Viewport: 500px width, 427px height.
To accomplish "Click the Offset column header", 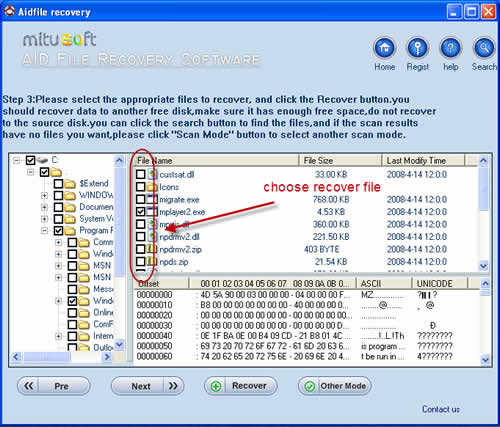I will pos(161,283).
